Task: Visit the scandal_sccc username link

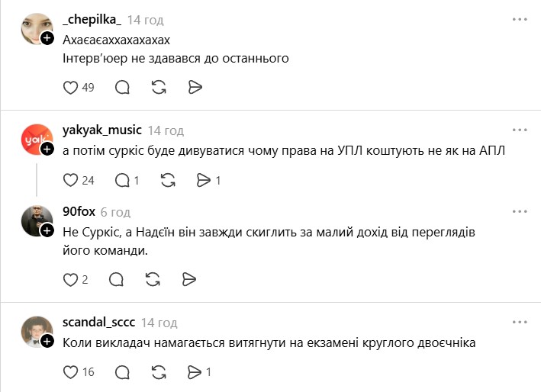Action: pos(98,323)
